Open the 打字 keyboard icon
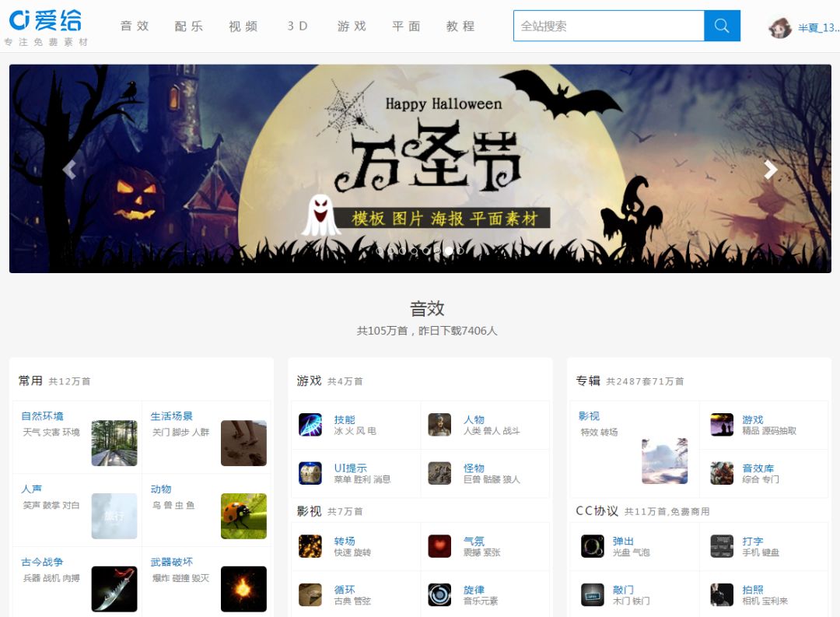Image resolution: width=840 pixels, height=617 pixels. 722,546
